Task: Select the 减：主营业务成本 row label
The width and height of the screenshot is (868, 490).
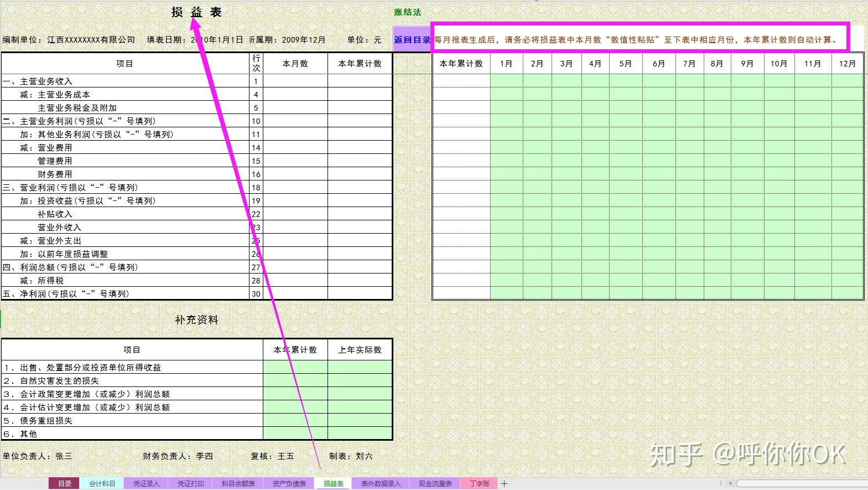Action: (125, 95)
